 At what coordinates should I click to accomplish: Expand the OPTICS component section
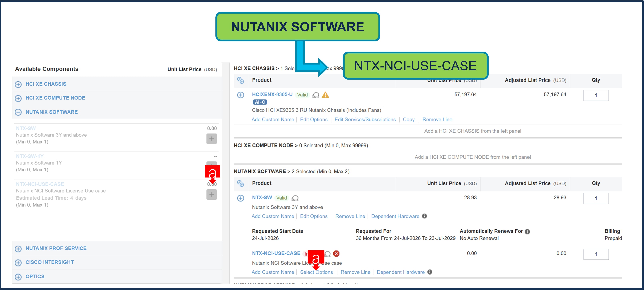coord(18,277)
